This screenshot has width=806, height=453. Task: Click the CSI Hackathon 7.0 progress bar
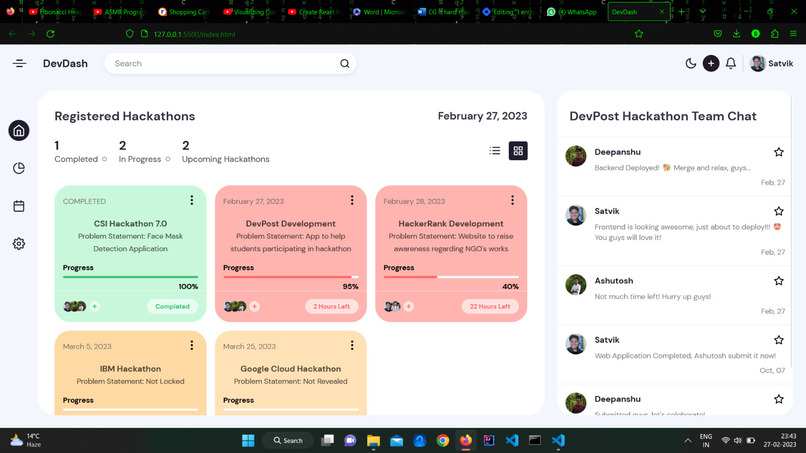pyautogui.click(x=131, y=277)
